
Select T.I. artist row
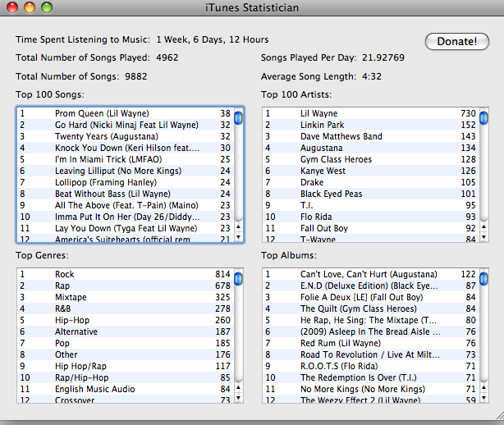click(x=371, y=205)
